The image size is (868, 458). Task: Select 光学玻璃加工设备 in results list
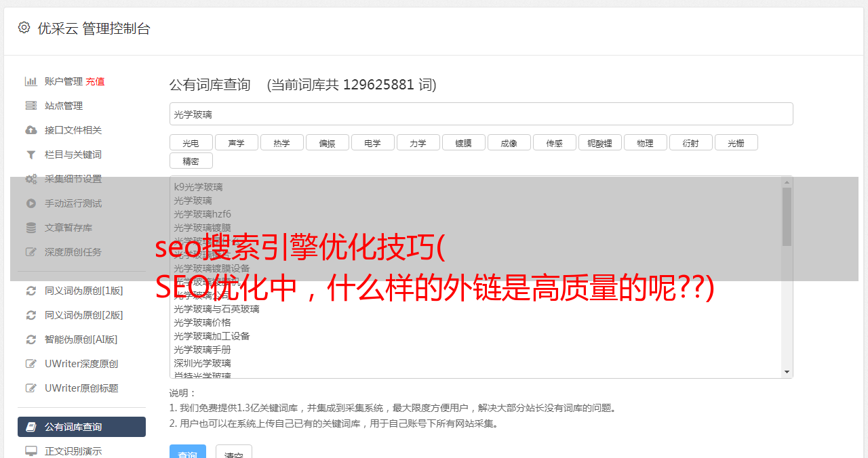(212, 336)
